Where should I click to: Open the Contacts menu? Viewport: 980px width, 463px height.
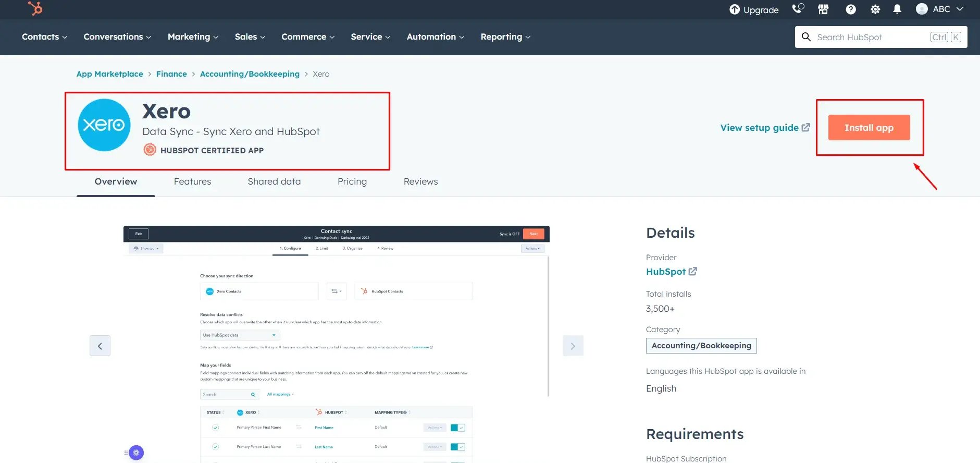click(x=44, y=36)
